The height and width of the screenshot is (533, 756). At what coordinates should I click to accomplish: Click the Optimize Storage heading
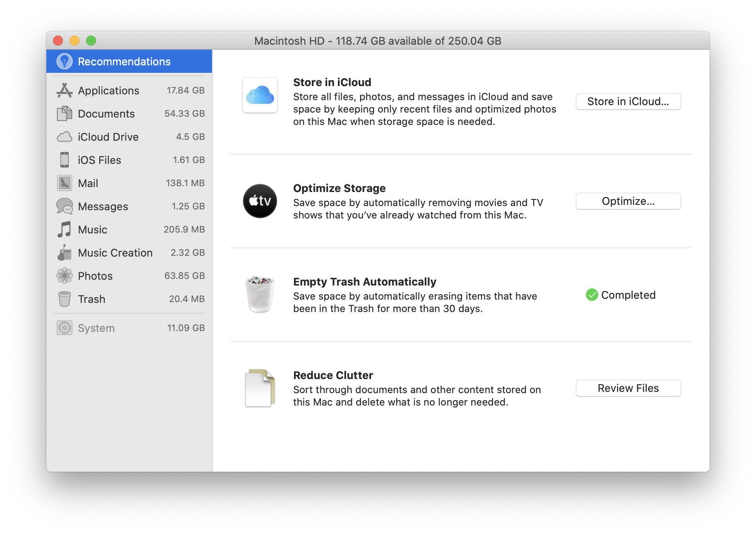[x=339, y=188]
